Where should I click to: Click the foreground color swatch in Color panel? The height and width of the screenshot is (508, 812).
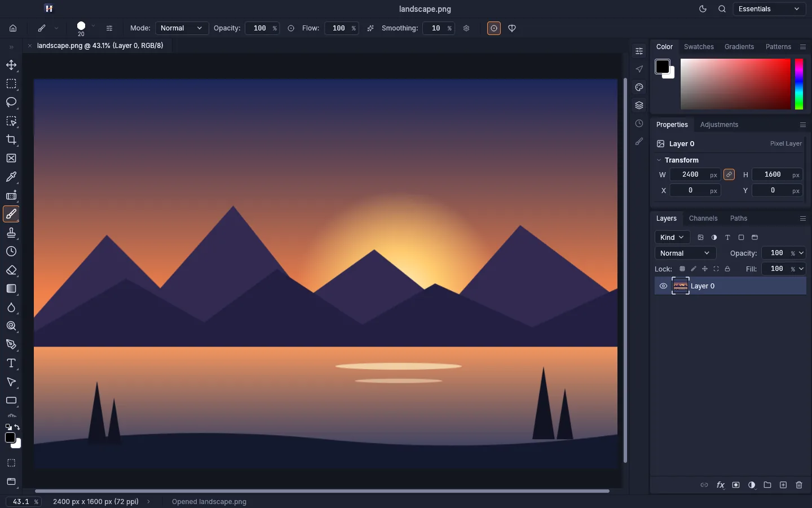click(663, 67)
